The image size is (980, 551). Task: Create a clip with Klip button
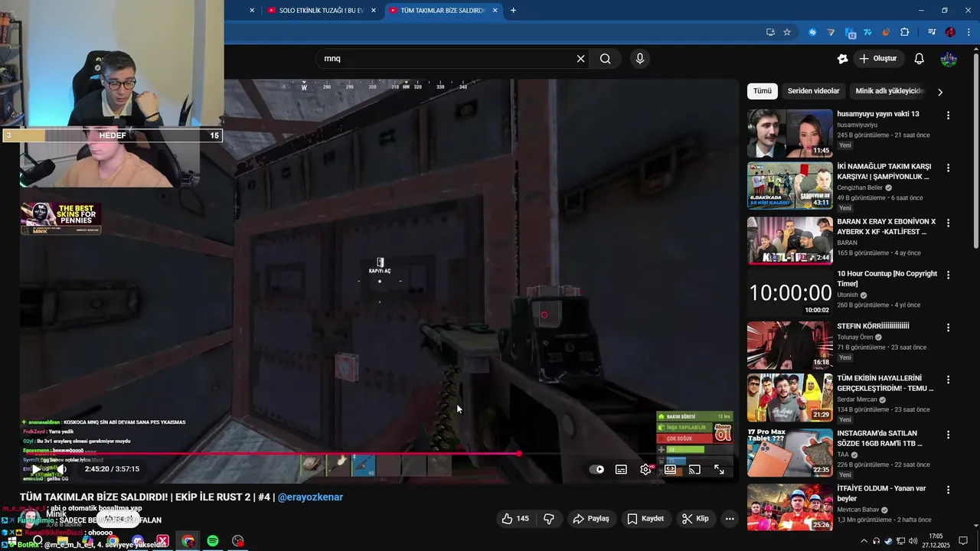[695, 518]
